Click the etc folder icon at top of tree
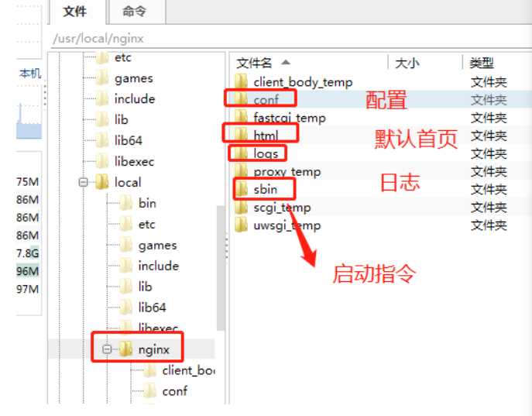Viewport: 532px width, 416px height. pos(101,57)
